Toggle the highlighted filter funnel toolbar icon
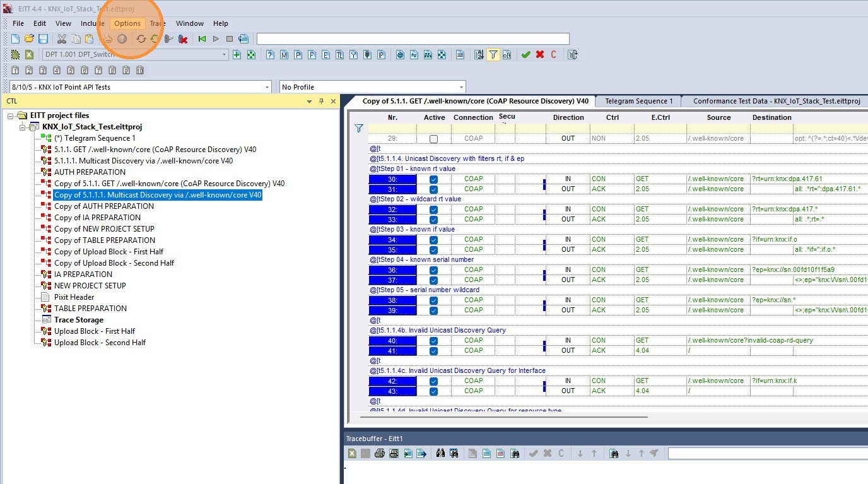Screen dimensions: 868x484 click(493, 55)
